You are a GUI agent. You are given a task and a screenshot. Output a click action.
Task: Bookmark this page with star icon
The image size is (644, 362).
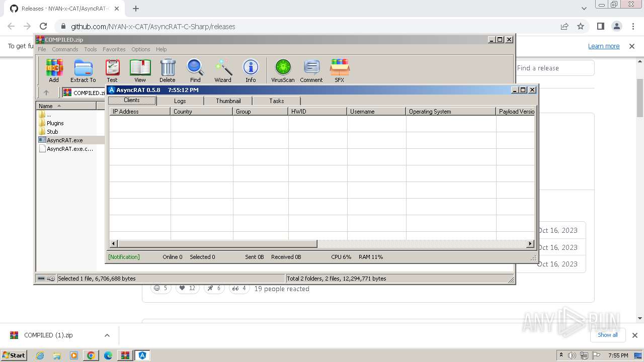pyautogui.click(x=581, y=27)
